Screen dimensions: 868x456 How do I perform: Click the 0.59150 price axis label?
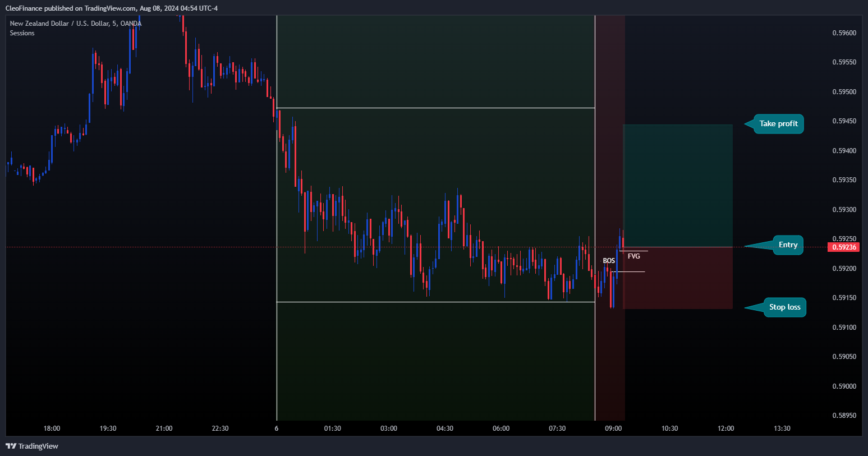844,298
